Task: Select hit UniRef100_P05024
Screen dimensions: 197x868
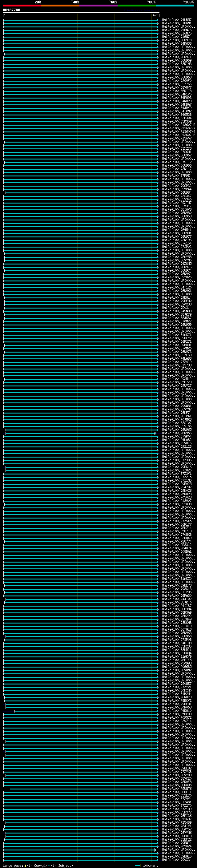Action: (177, 846)
